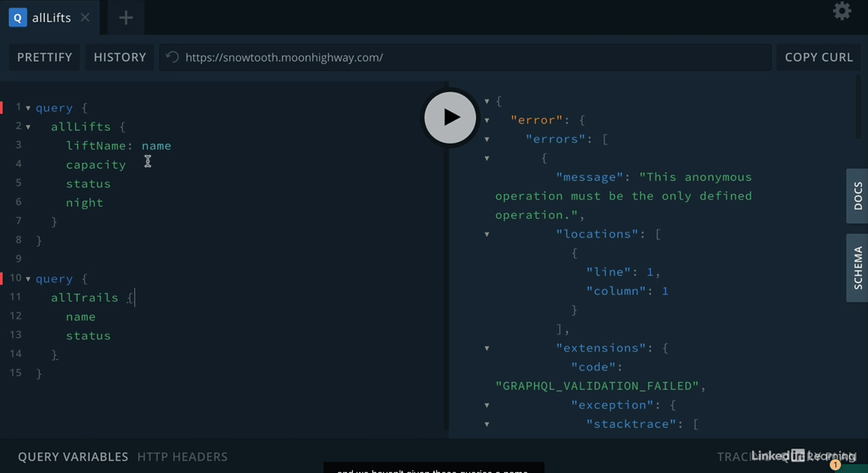
Task: Copy the query as cURL
Action: (819, 57)
